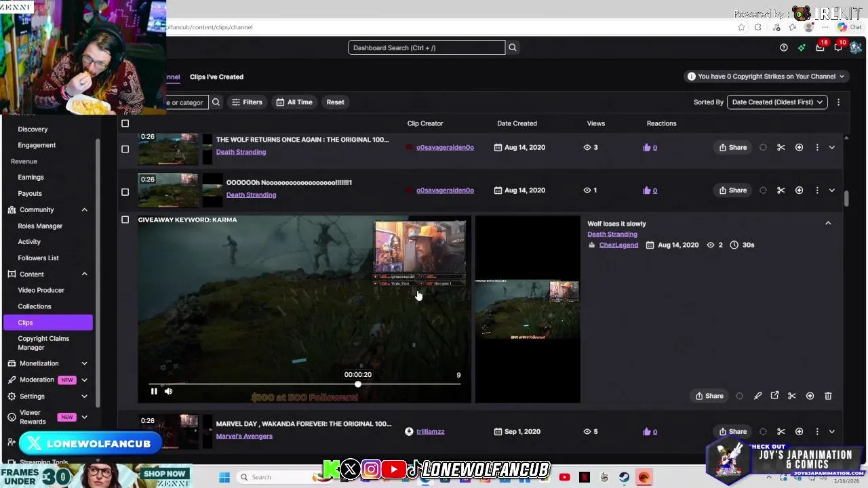
Task: Click scissors icon for MARVEL DAY clip
Action: (781, 432)
